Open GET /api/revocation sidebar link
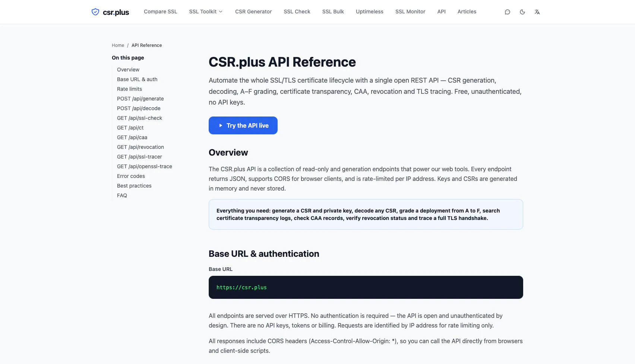Viewport: 635px width, 364px height. pyautogui.click(x=140, y=147)
